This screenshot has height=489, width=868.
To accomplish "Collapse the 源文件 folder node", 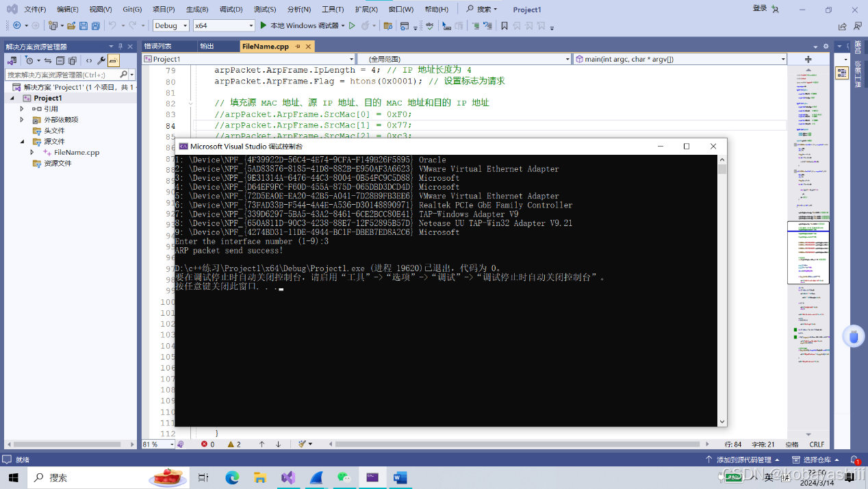I will 22,142.
